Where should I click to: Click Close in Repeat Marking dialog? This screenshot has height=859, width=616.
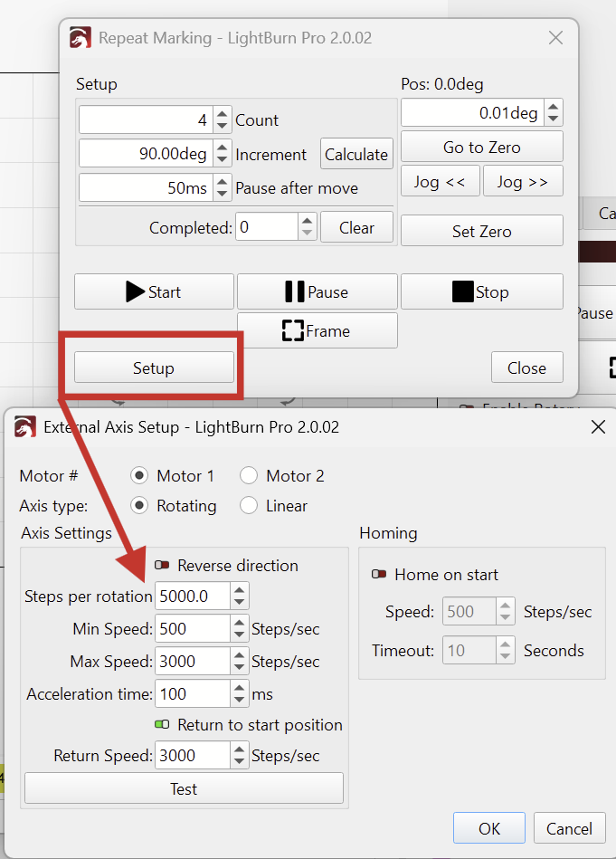click(526, 367)
